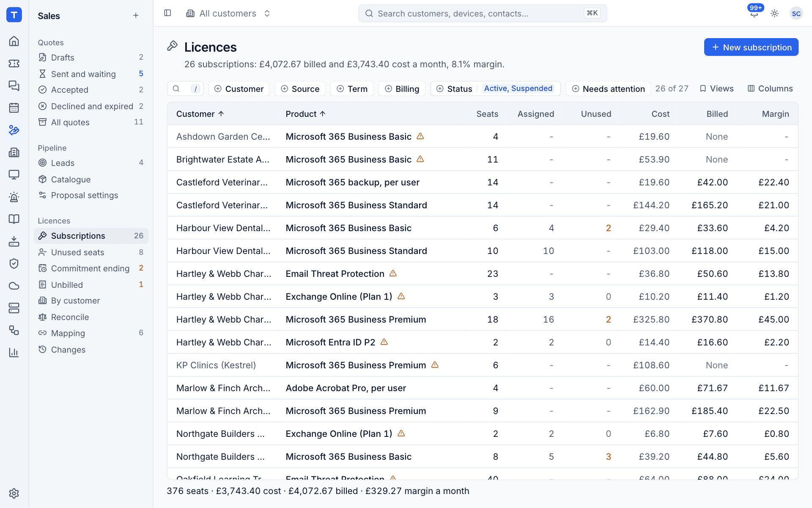Open the Reconcile page
Viewport: 812px width, 508px height.
coord(91,317)
